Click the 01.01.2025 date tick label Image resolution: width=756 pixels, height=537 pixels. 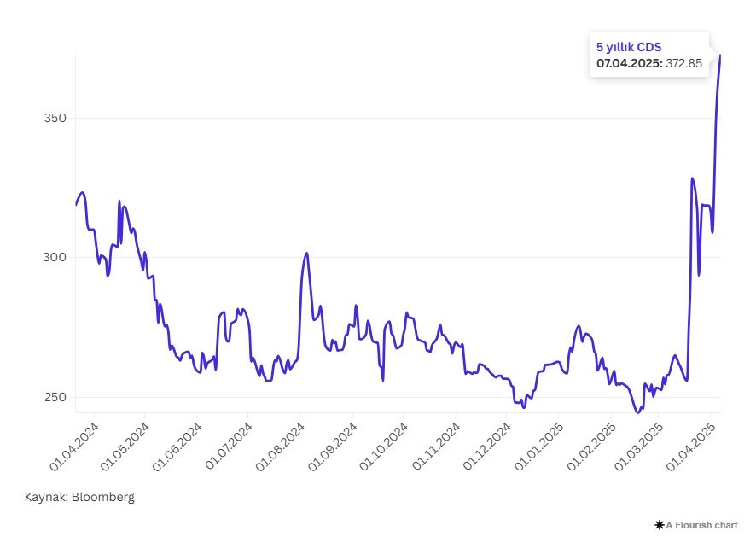(x=540, y=445)
